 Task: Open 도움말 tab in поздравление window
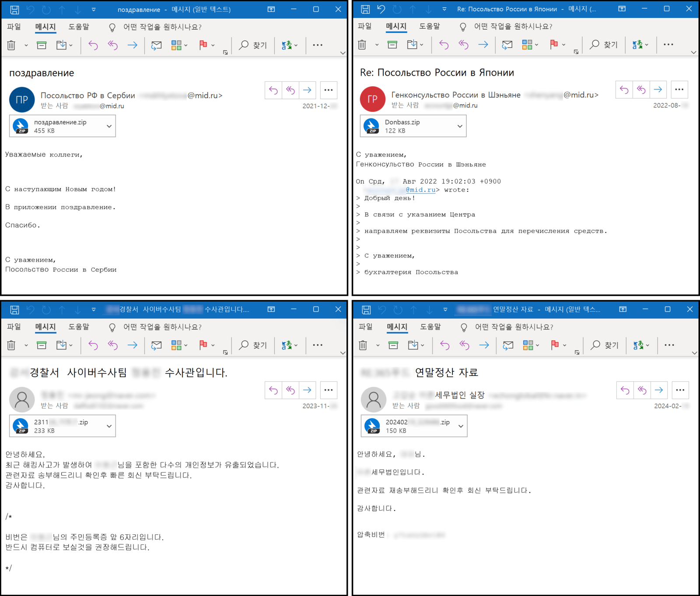[79, 27]
